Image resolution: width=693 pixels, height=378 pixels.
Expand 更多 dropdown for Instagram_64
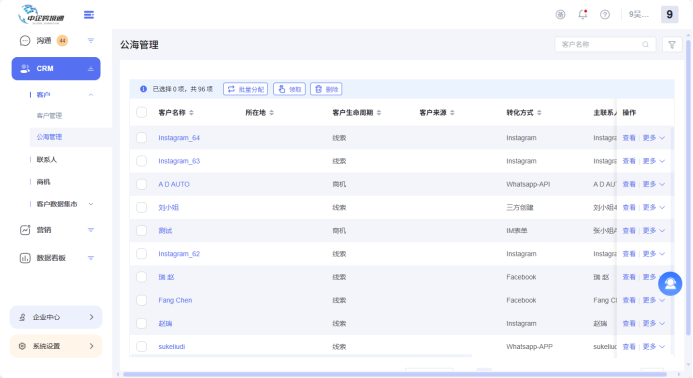click(x=654, y=138)
